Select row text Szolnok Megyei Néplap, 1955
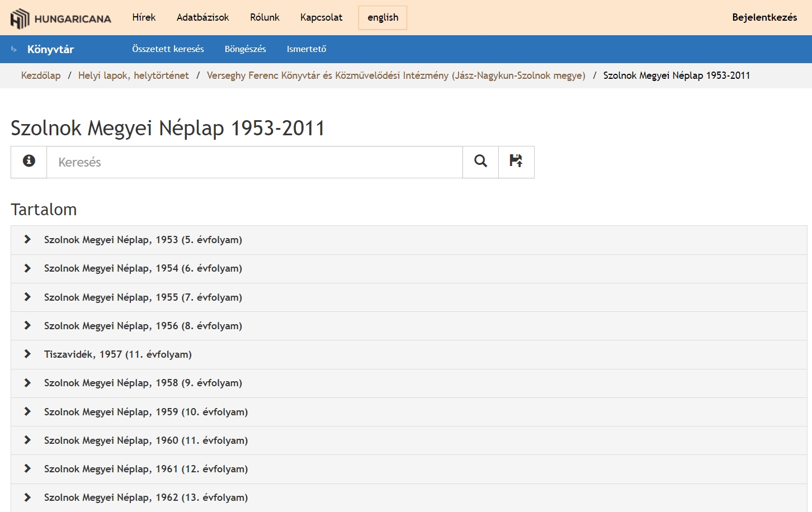 coord(143,297)
